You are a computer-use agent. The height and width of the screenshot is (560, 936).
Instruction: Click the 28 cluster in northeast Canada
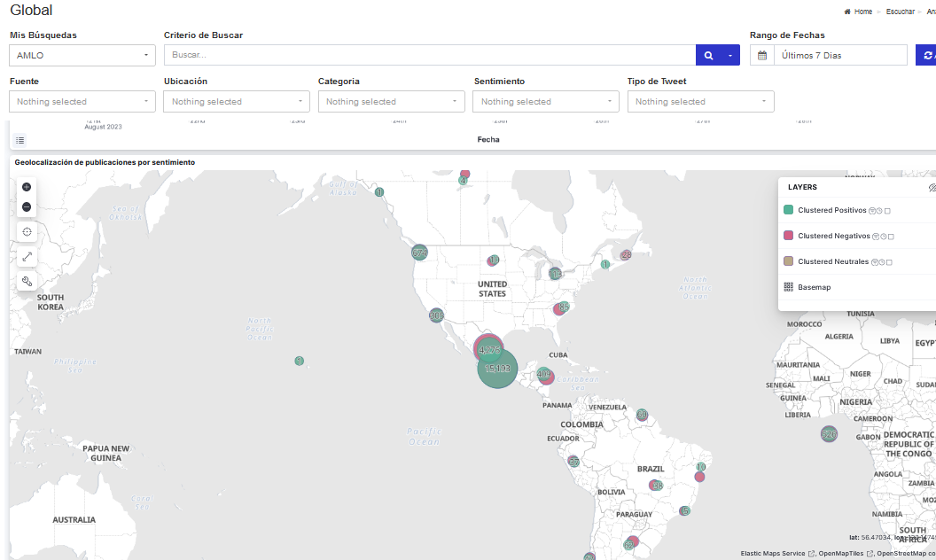click(626, 255)
